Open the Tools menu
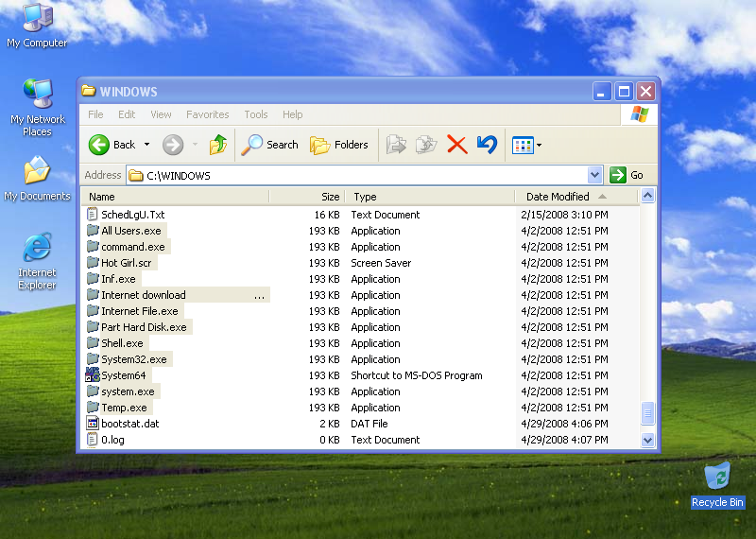This screenshot has width=756, height=539. coord(256,114)
